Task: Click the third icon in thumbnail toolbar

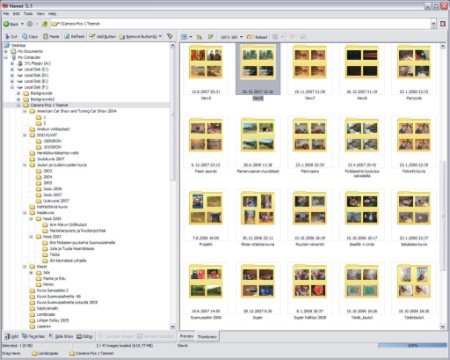Action: click(x=211, y=37)
